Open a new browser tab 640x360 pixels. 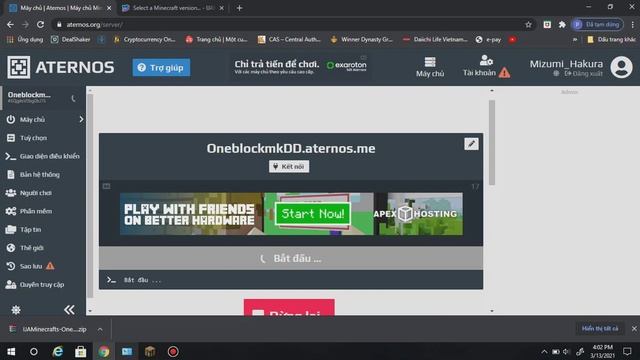240,8
